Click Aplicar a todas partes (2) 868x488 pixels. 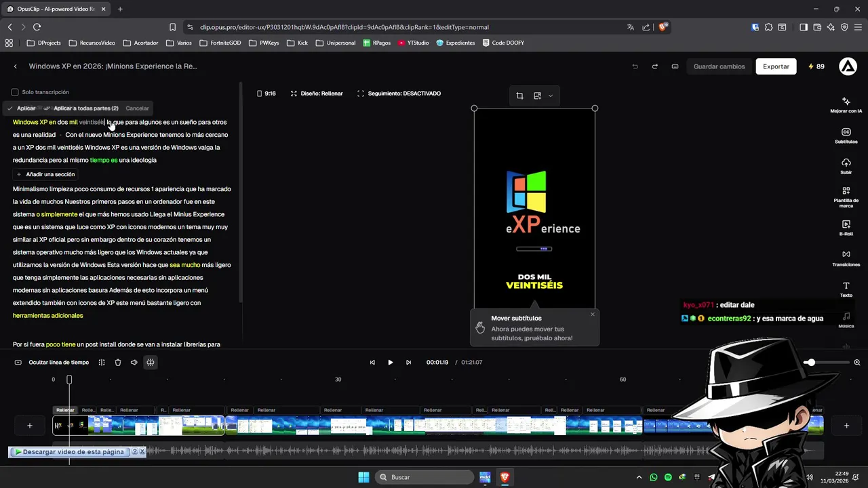(81, 108)
